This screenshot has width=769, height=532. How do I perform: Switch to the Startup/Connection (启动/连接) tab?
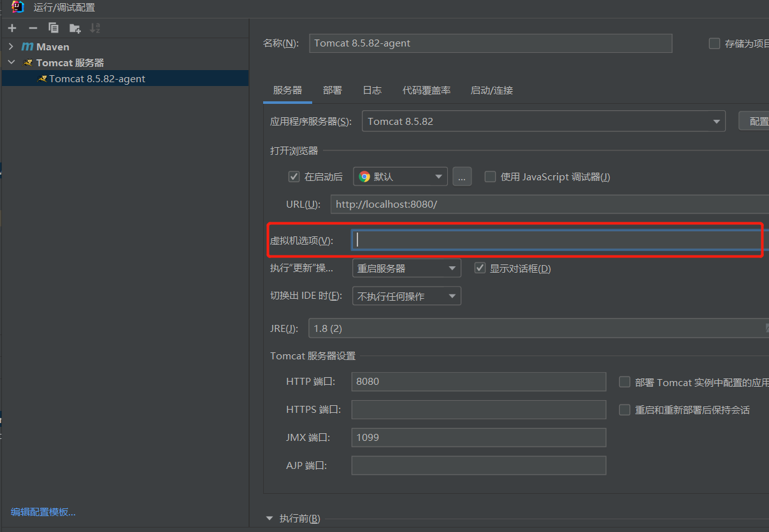[x=492, y=90]
